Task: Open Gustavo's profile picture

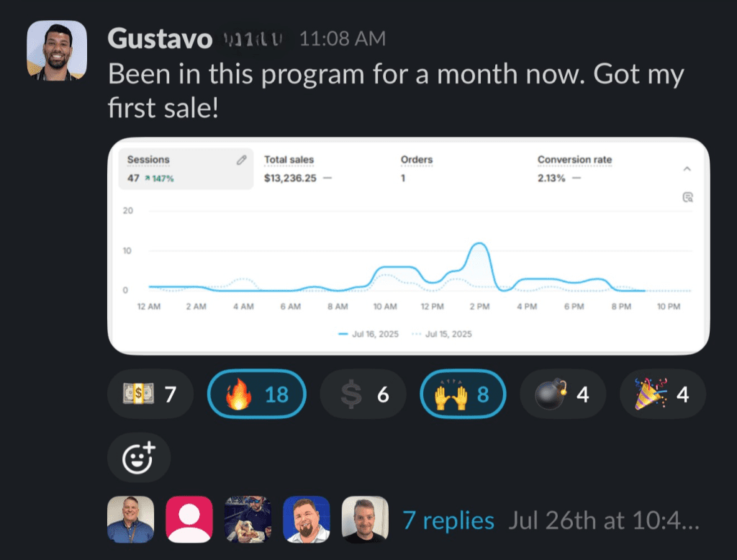Action: (x=57, y=50)
